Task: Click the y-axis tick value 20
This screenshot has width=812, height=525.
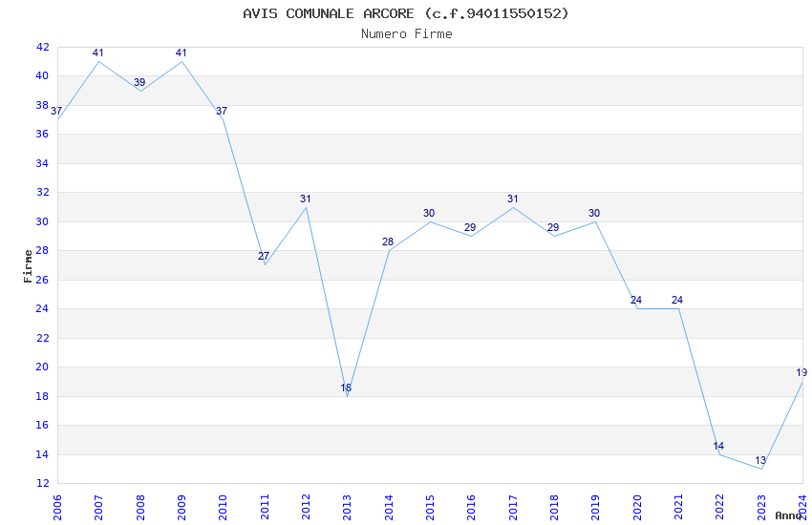Action: 42,367
